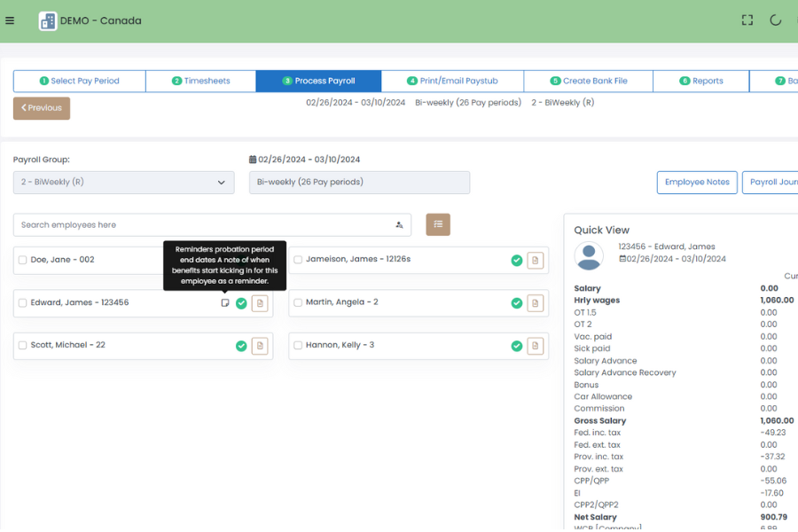This screenshot has width=798, height=532.
Task: Click the fullscreen expand icon
Action: 747,20
